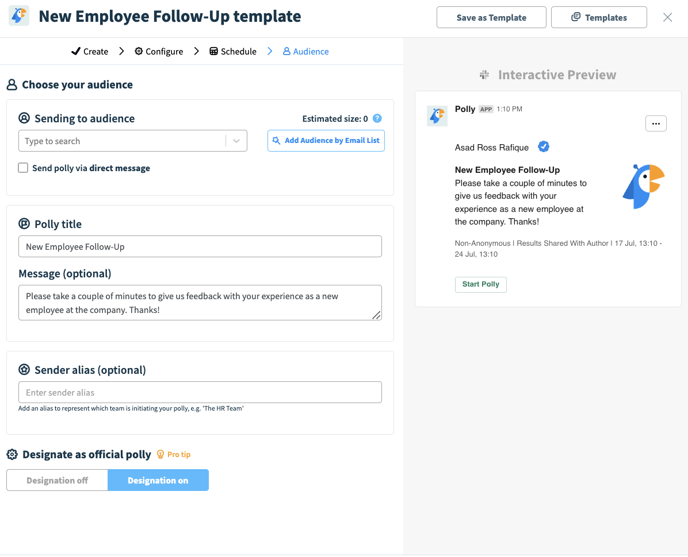Click the help icon next to Estimated size
The width and height of the screenshot is (688, 557).
coord(377,119)
